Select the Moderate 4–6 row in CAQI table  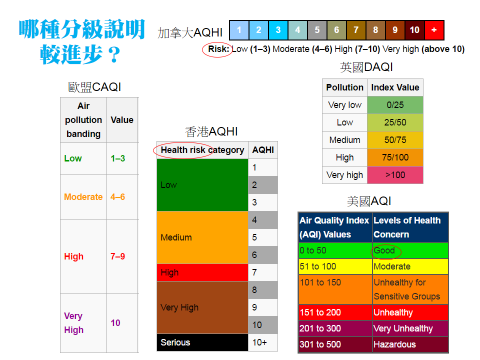pos(99,197)
